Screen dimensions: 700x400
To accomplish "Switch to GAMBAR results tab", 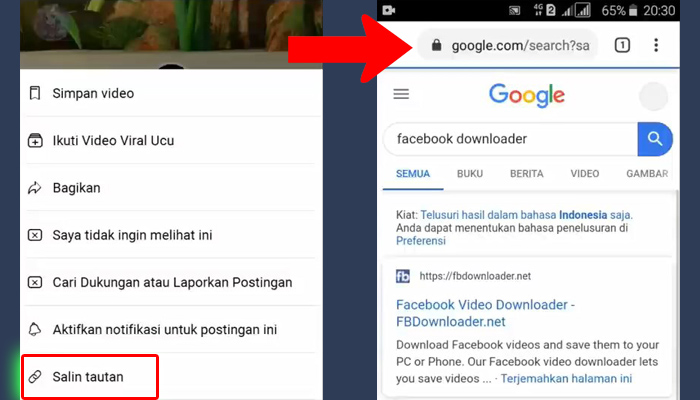I will (647, 174).
